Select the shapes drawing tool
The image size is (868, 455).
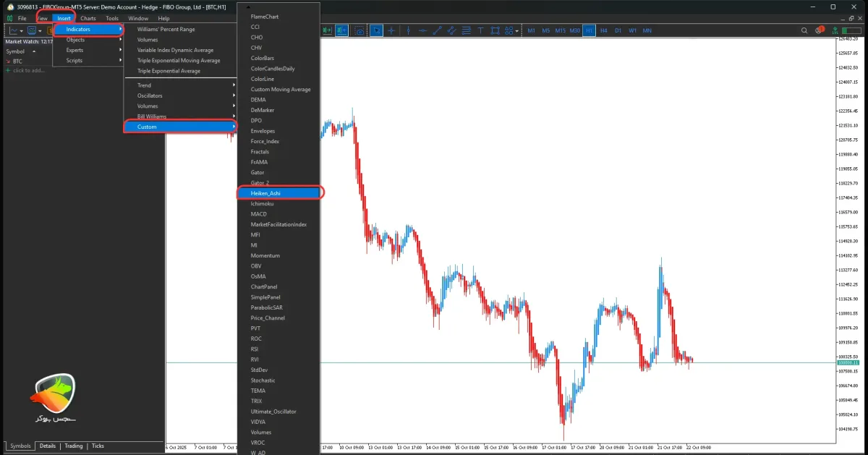(x=495, y=30)
